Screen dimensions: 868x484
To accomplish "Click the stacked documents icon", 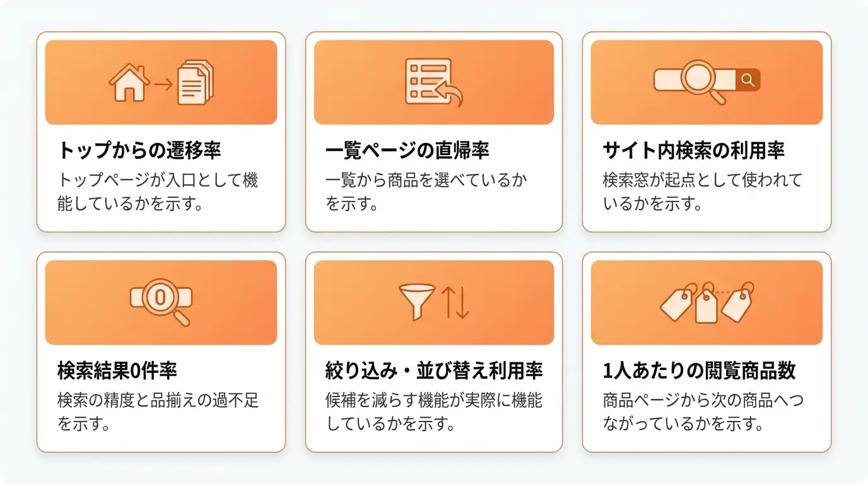I will [196, 82].
